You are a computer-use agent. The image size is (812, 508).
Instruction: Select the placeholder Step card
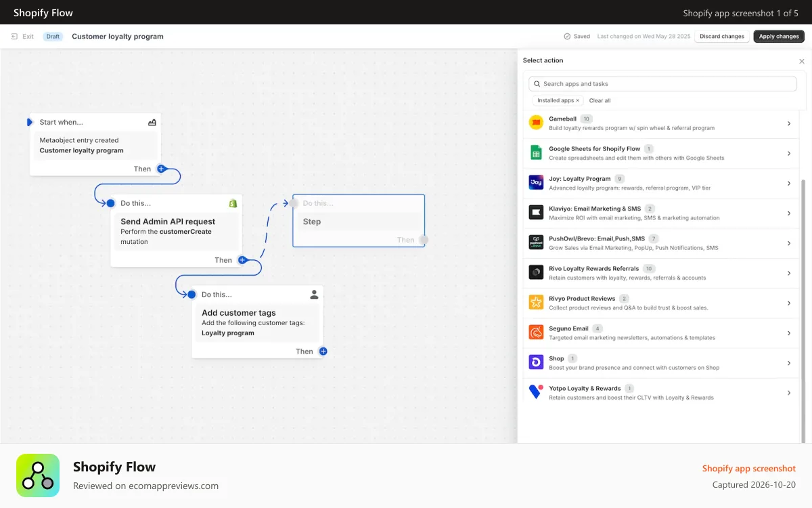click(359, 221)
